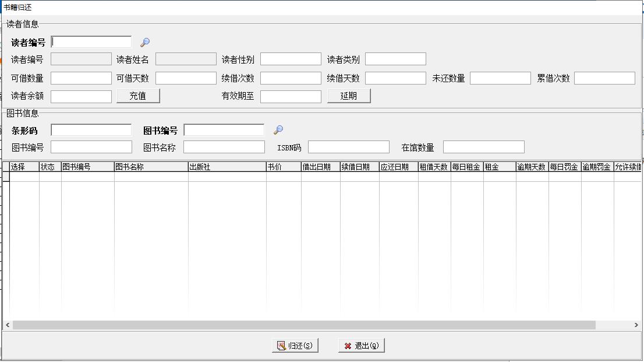Screen dimensions: 644x362
Task: Click the 图书编号 table column header
Action: coord(87,167)
